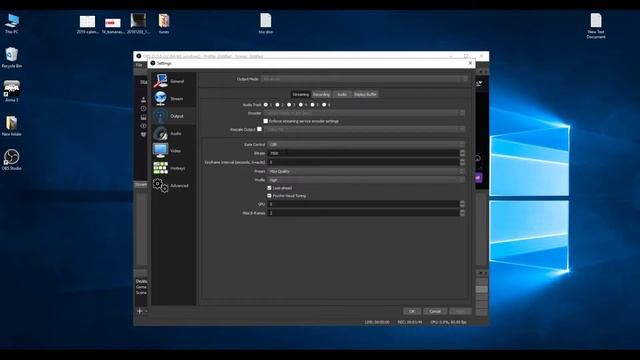Select Arma 3 desktop shortcut
640x360 pixels.
[x=12, y=91]
